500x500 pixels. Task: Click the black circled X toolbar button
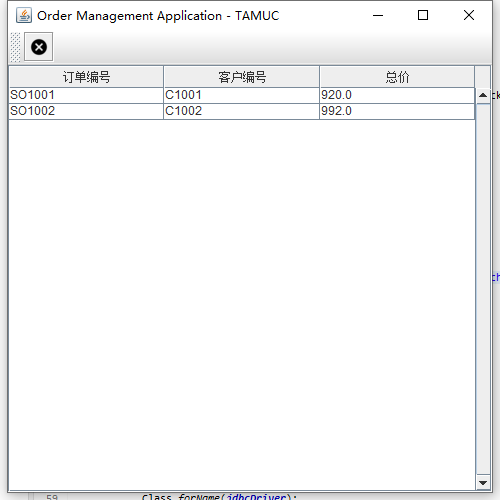[39, 47]
